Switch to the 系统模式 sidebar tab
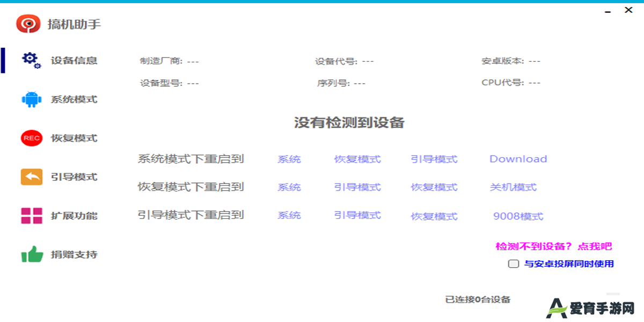Screen dimensions: 644x322 (74, 99)
